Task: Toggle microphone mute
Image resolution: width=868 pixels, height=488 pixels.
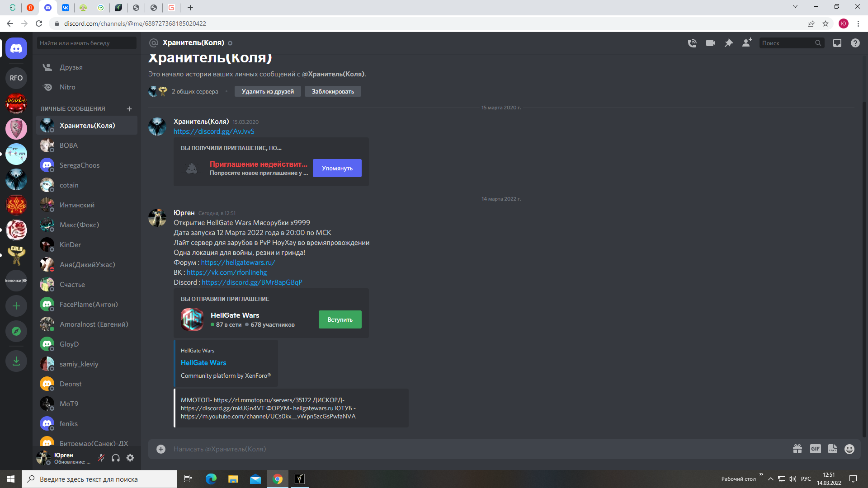Action: pyautogui.click(x=101, y=458)
